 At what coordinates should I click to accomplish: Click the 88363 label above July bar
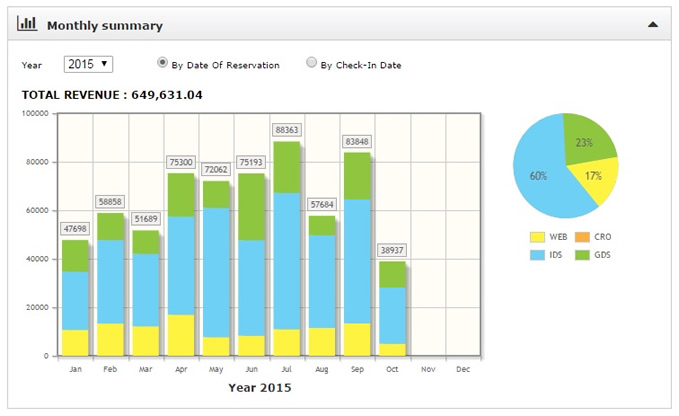[287, 130]
